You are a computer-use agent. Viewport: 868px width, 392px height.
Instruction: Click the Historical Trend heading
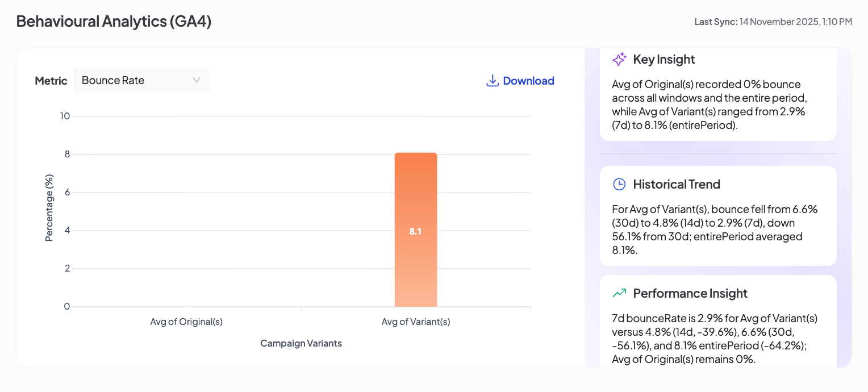point(676,184)
